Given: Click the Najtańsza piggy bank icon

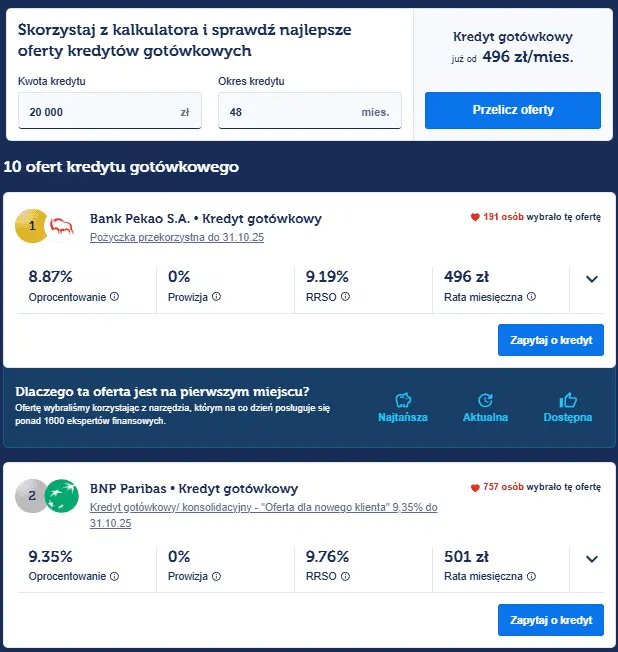Looking at the screenshot, I should tap(404, 399).
